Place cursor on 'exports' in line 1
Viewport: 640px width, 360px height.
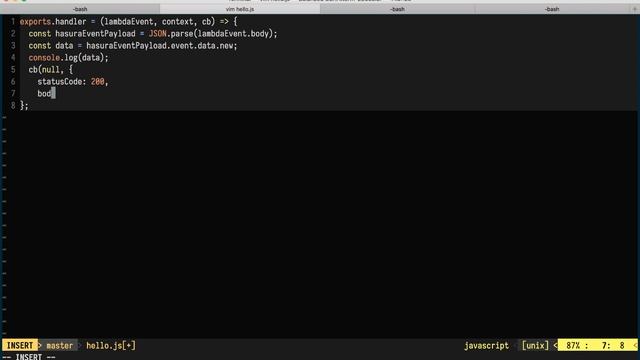36,22
